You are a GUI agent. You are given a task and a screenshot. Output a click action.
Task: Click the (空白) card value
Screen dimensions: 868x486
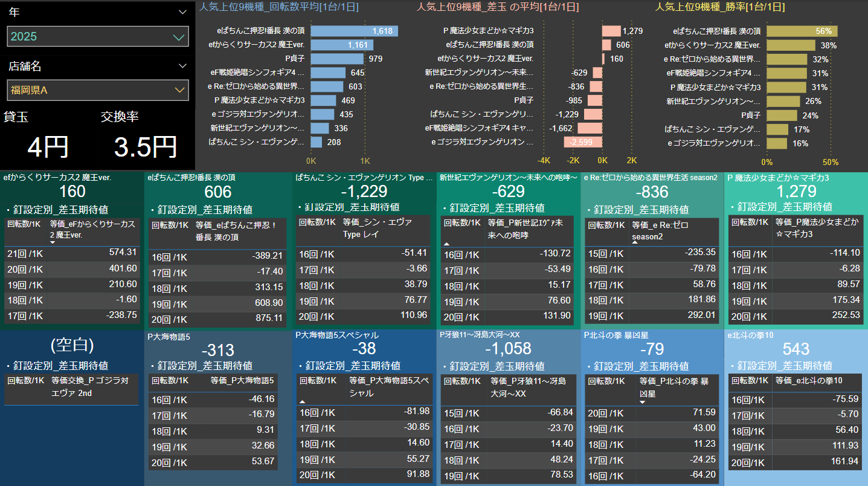(72, 345)
